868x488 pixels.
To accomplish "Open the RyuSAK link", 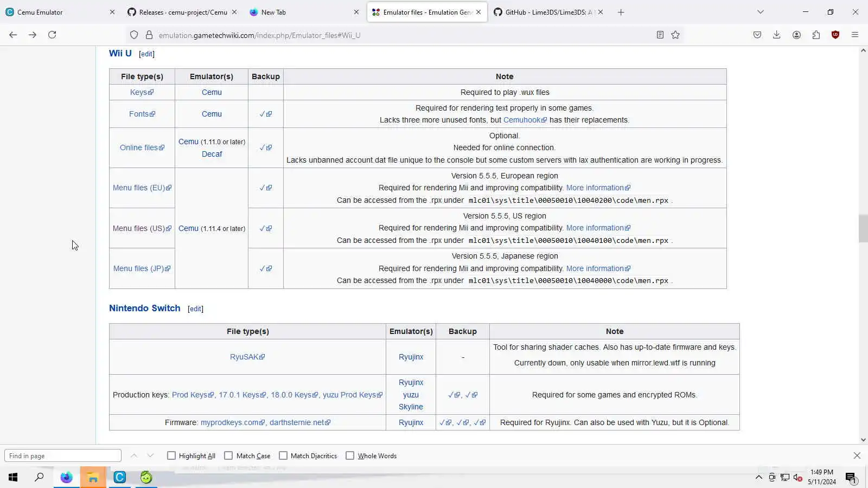I will (247, 357).
